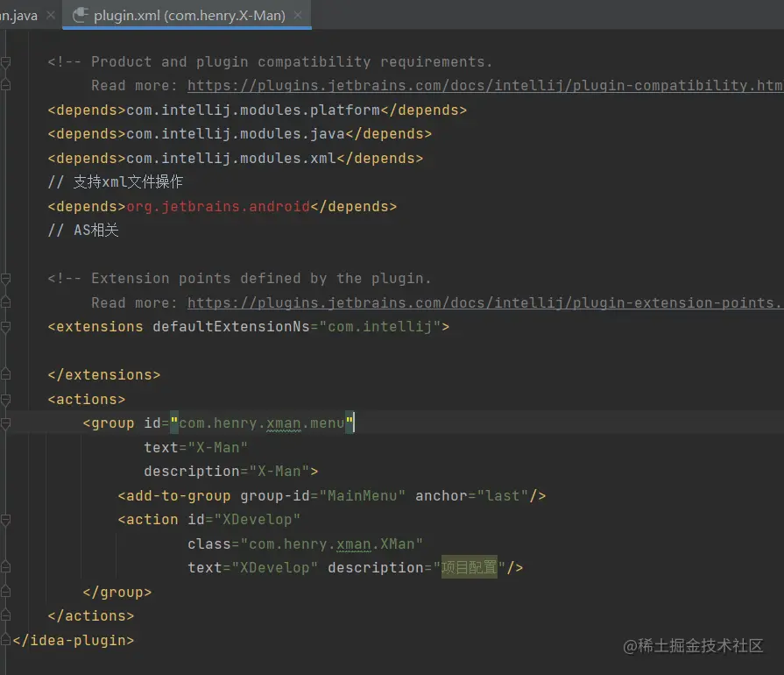784x675 pixels.
Task: Click the anchor="last" attribute
Action: (471, 496)
